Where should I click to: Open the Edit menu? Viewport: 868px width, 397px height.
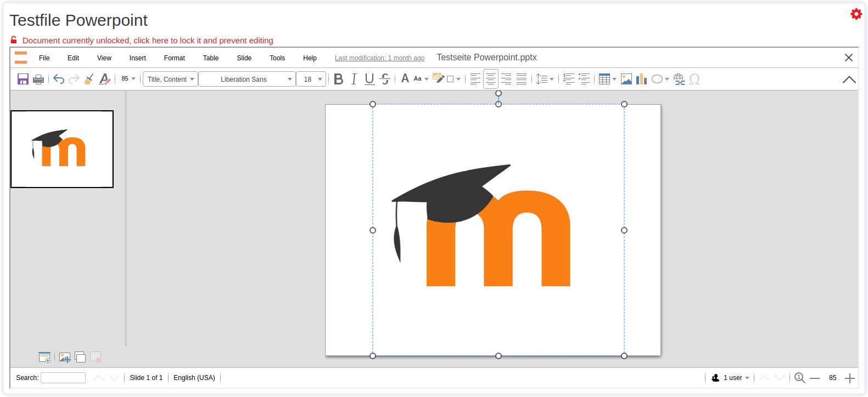[74, 58]
